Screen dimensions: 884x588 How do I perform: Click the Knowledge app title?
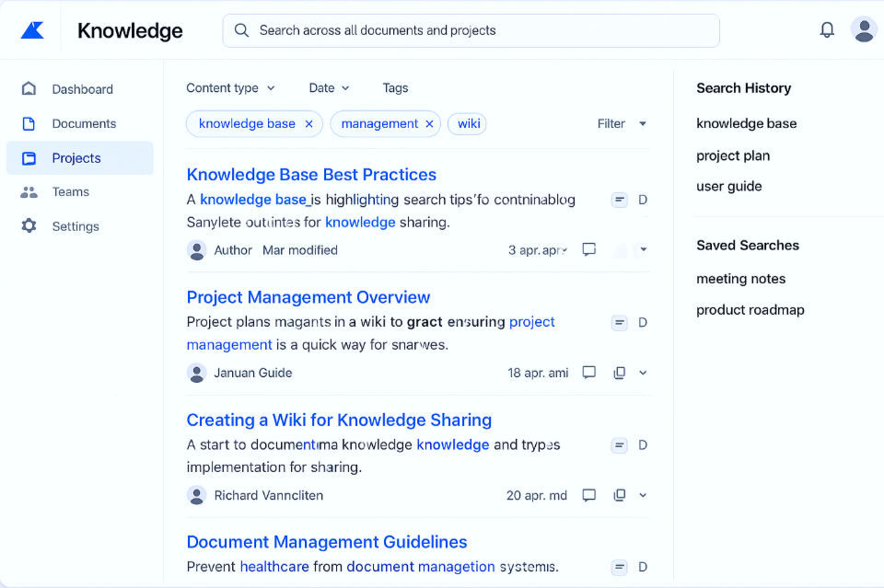pyautogui.click(x=130, y=30)
